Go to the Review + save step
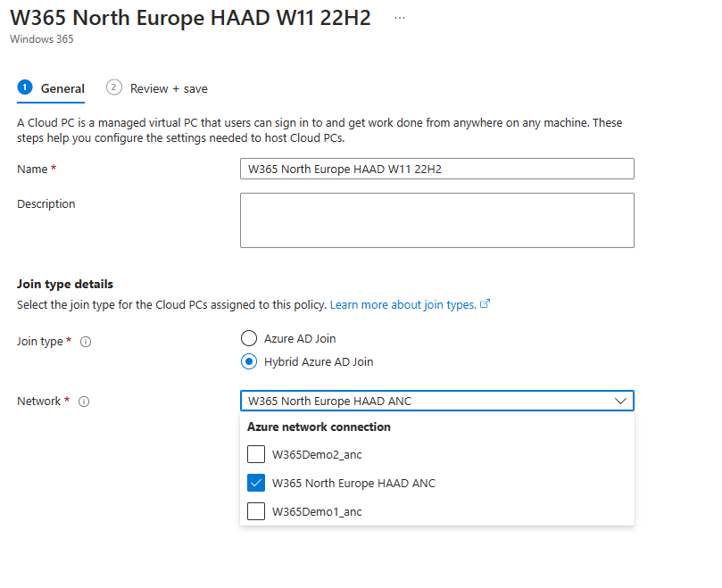The width and height of the screenshot is (722, 588). pyautogui.click(x=157, y=88)
